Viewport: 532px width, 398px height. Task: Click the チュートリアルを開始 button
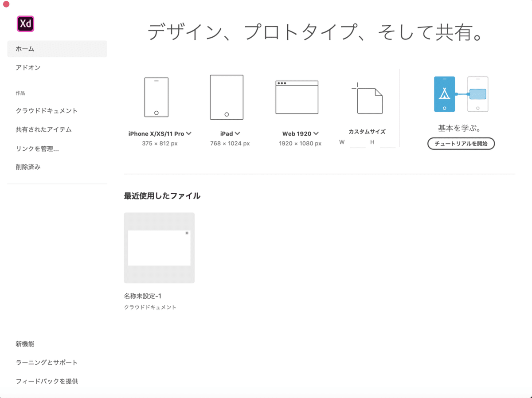461,144
